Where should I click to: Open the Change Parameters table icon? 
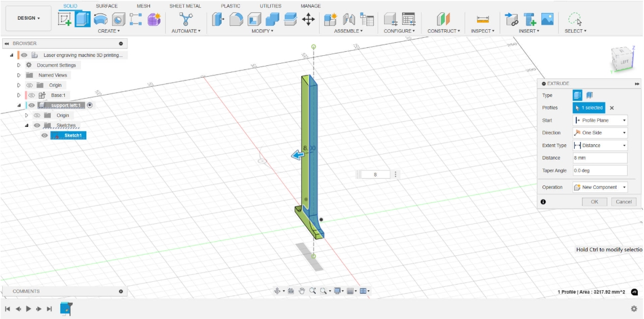coord(409,19)
